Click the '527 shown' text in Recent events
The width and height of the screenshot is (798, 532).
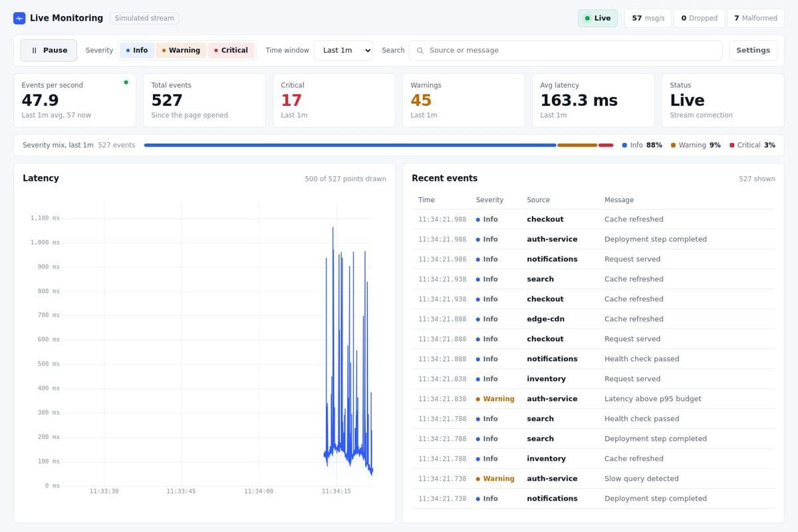coord(757,179)
